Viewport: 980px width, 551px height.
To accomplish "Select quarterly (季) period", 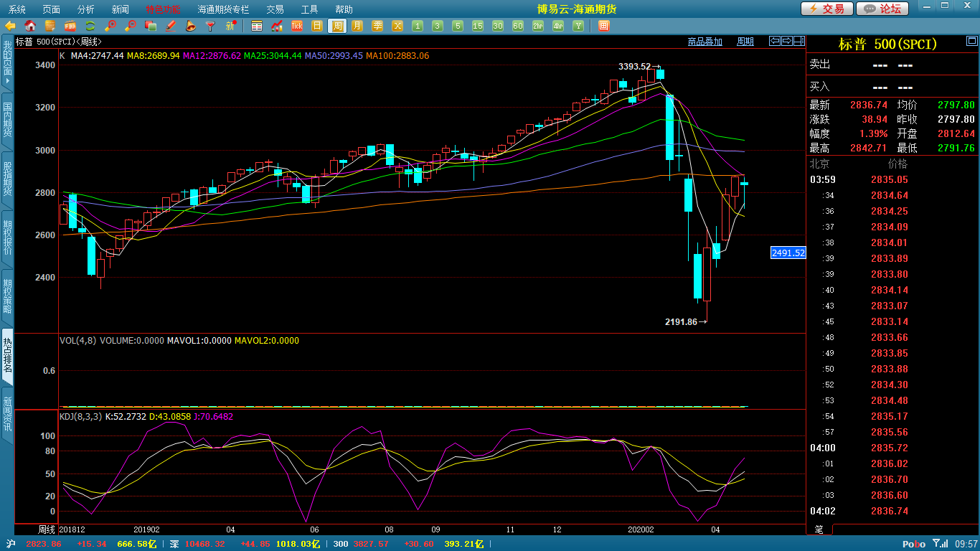I will tap(377, 26).
